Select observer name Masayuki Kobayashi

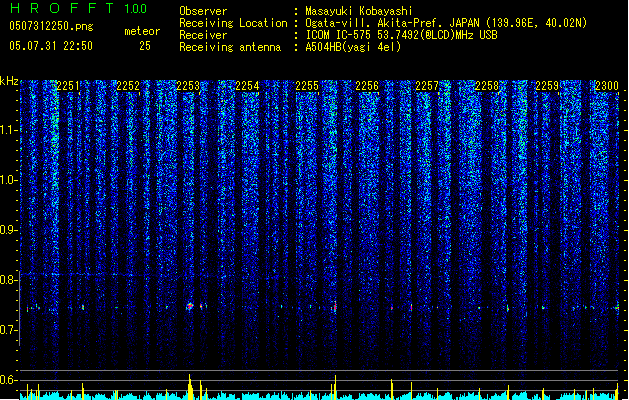click(359, 11)
